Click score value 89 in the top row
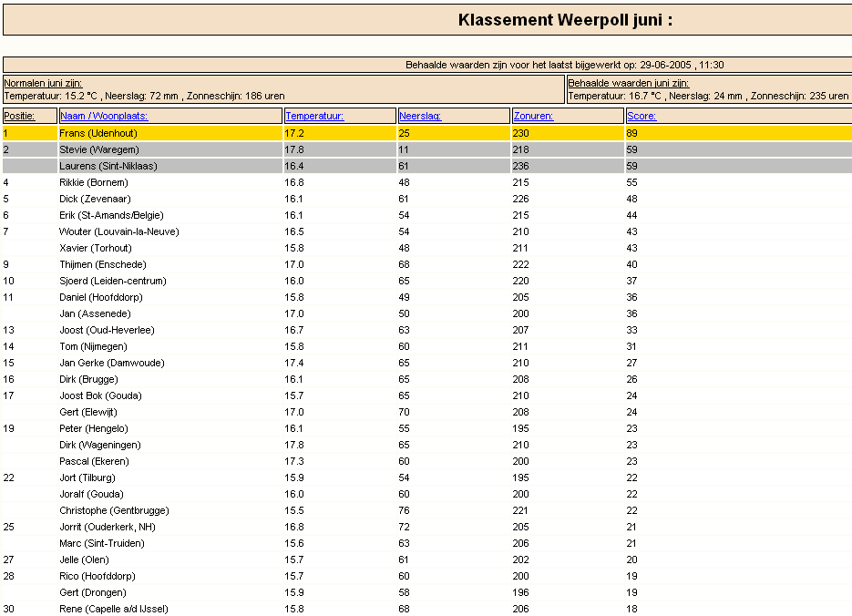Image resolution: width=852 pixels, height=616 pixels. tap(632, 133)
